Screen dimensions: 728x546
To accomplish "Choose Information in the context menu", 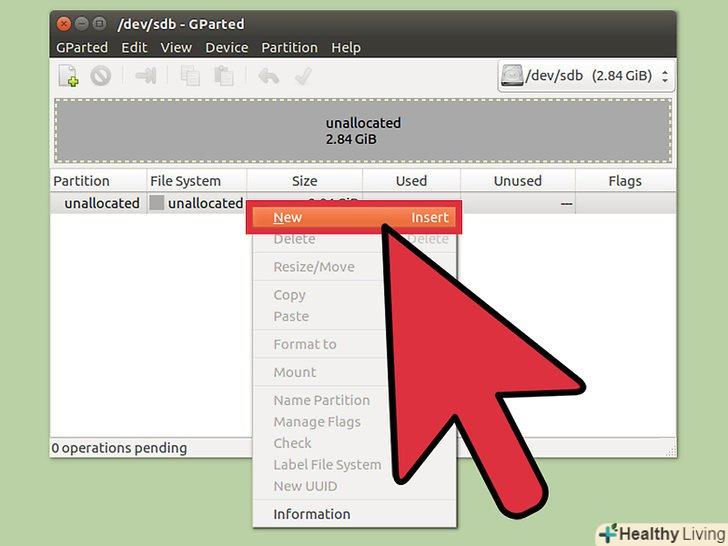I will (x=354, y=514).
